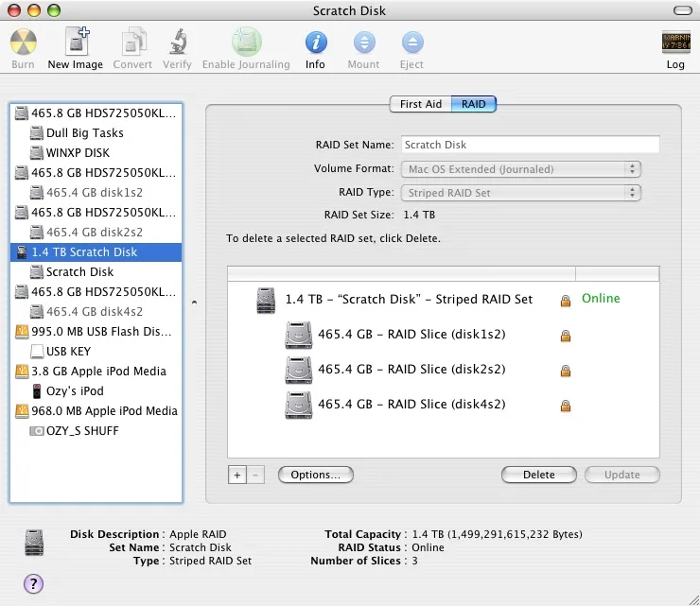Click the Burn toolbar icon
This screenshot has width=700, height=606.
click(23, 43)
